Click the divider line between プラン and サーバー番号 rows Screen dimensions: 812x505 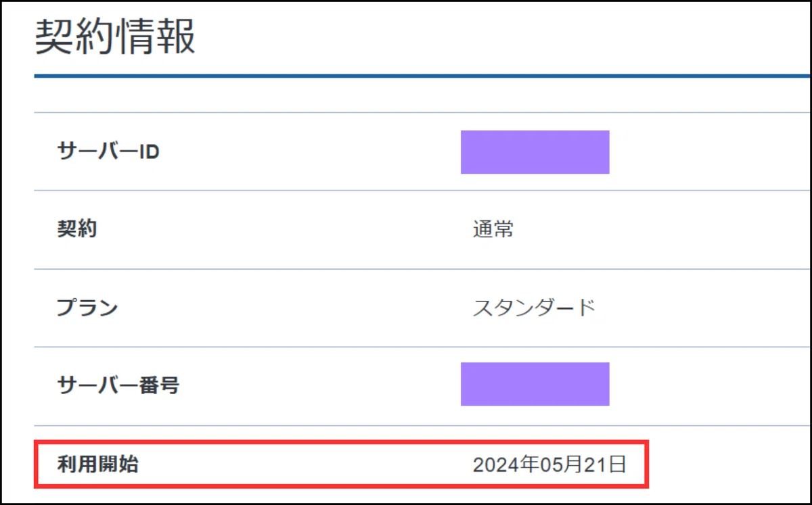(423, 347)
